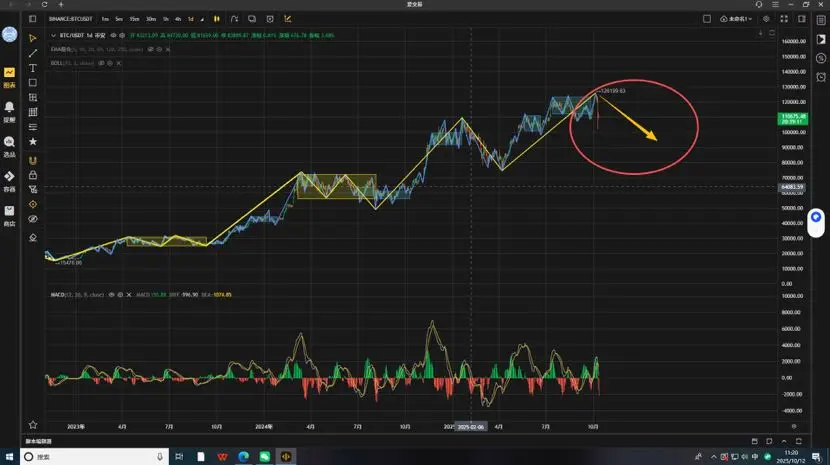Toggle BOLL indicator visibility eye
830x465 pixels.
(101, 63)
